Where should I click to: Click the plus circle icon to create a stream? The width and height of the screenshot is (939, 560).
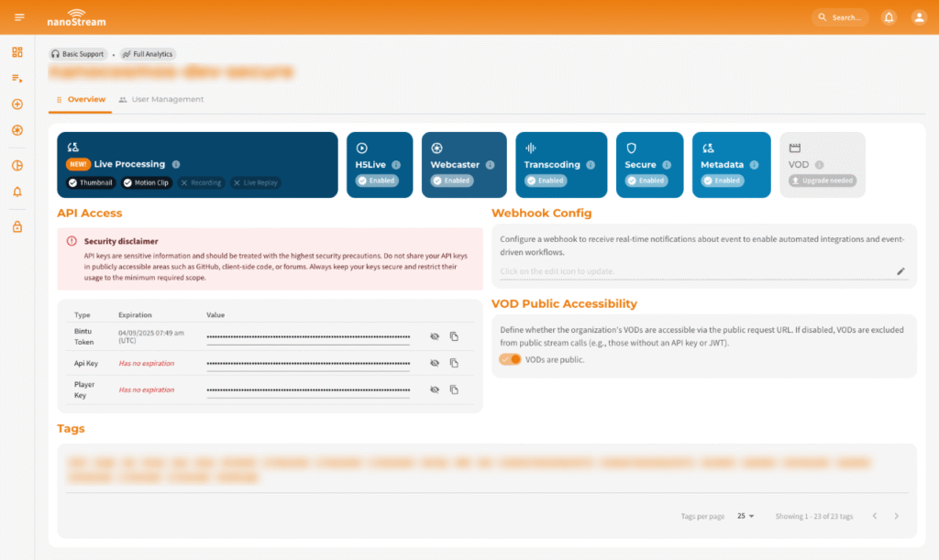point(17,104)
